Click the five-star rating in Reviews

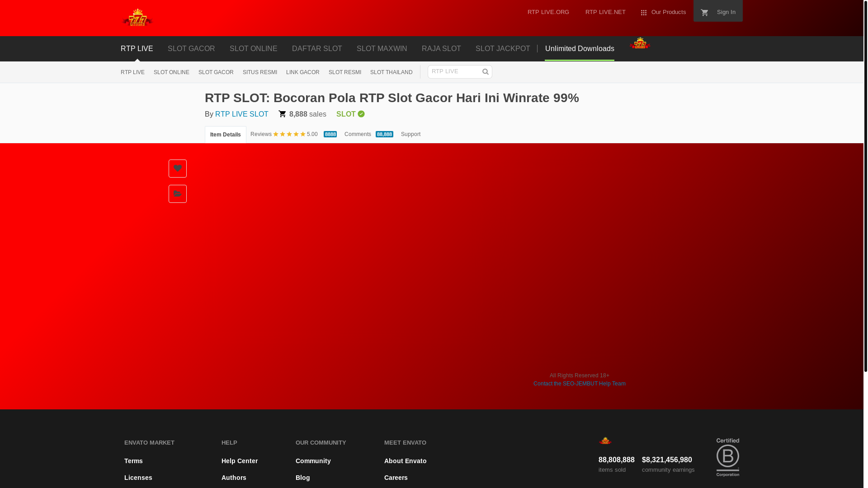click(x=289, y=134)
